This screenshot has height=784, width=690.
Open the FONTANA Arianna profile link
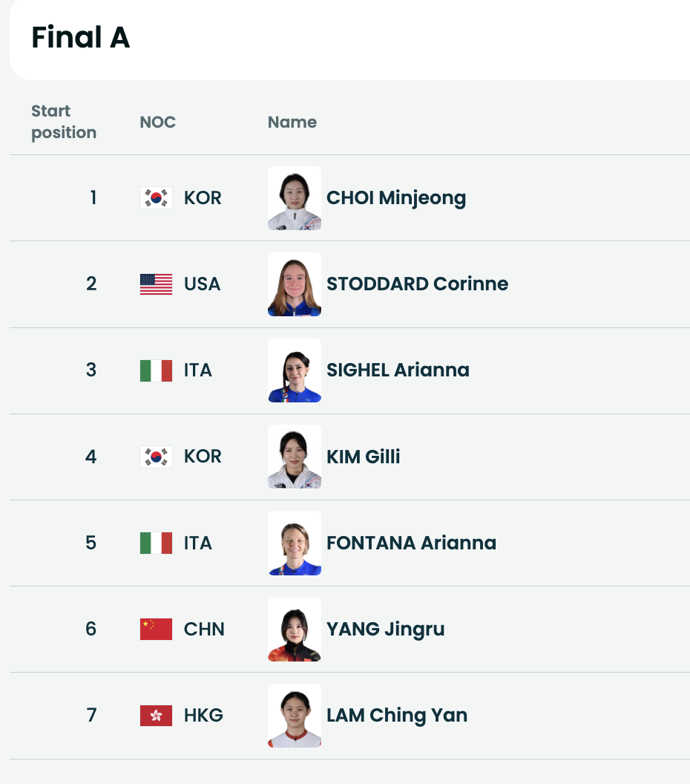[x=411, y=543]
